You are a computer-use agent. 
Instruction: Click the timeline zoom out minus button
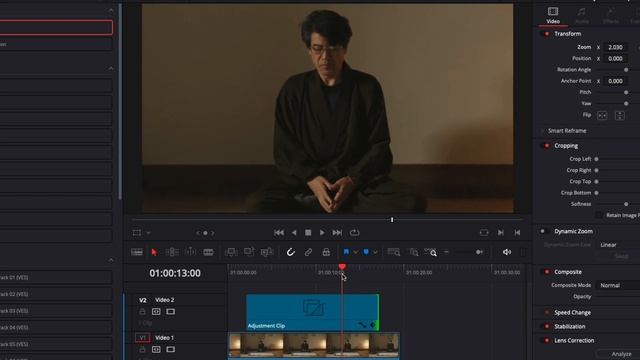click(447, 252)
